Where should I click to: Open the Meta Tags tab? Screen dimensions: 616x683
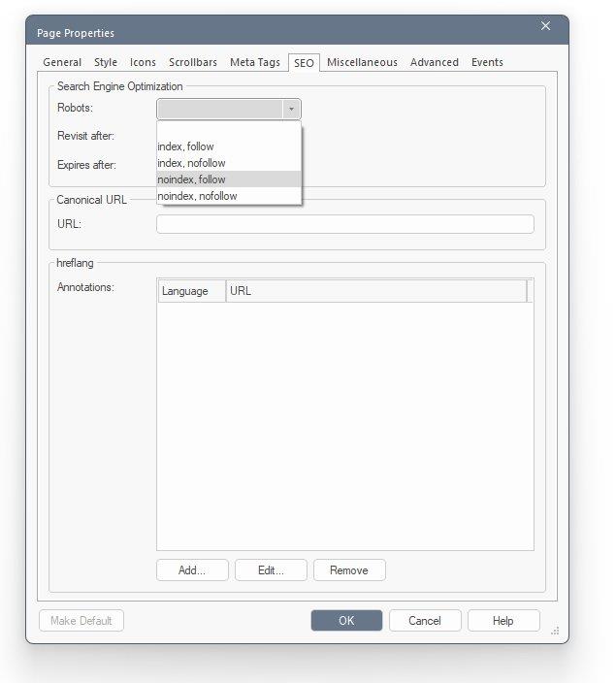255,62
